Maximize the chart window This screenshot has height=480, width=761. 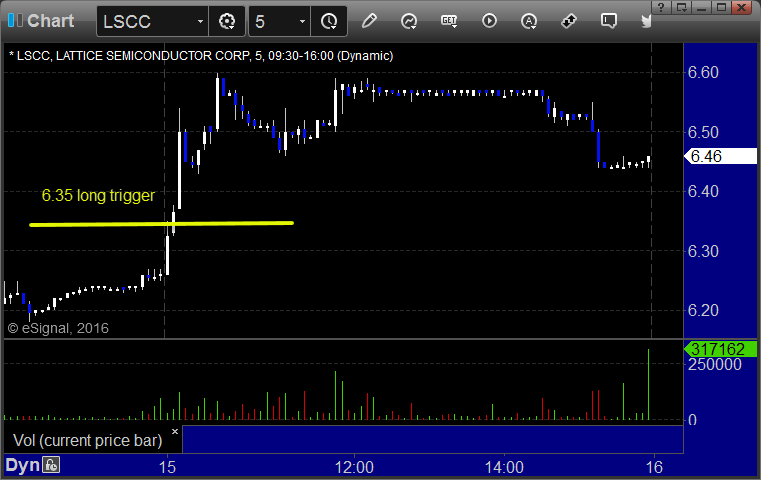[x=722, y=7]
